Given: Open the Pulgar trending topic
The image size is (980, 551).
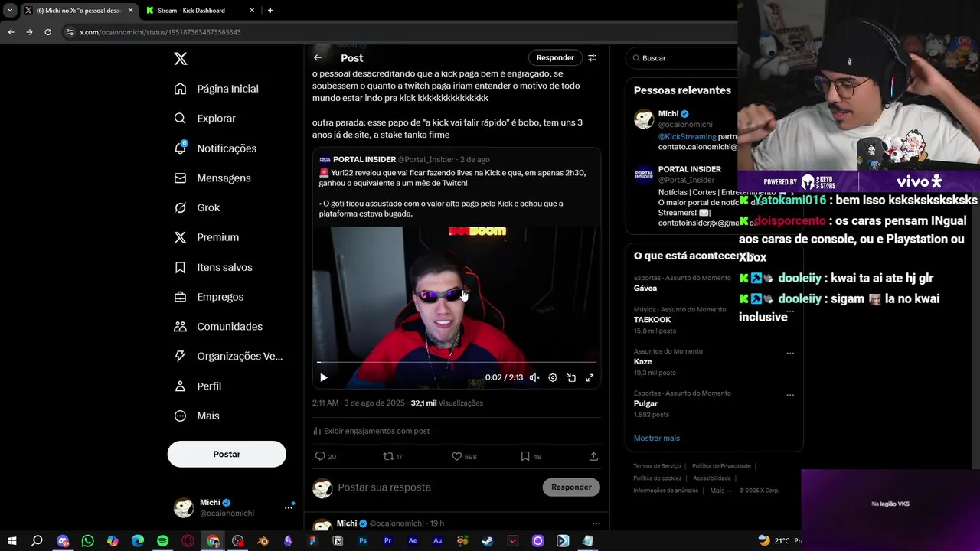Looking at the screenshot, I should point(645,403).
